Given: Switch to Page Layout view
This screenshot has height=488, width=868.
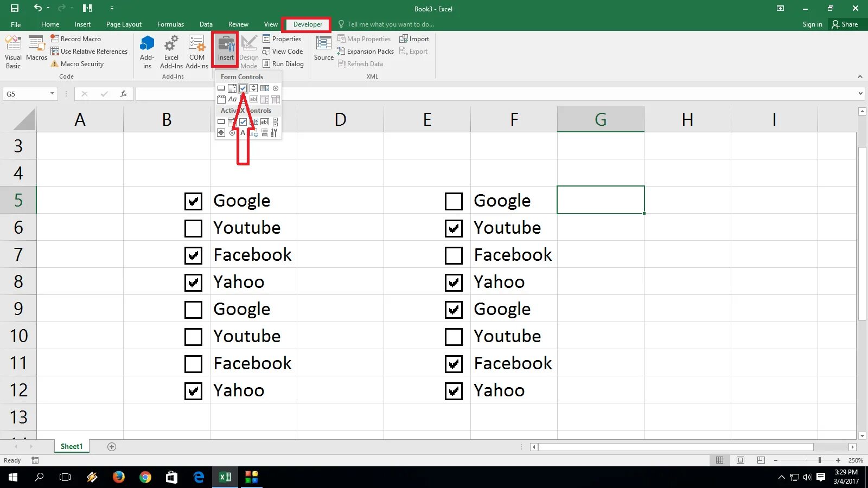Looking at the screenshot, I should click(741, 460).
